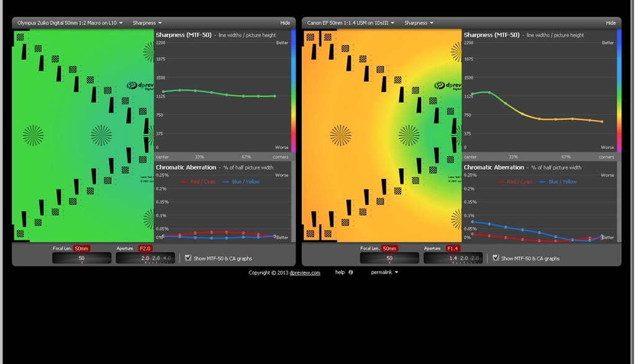Viewport: 636px width, 364px height.
Task: Click the Red / Cyan legend in Canon CA graph
Action: (515, 182)
